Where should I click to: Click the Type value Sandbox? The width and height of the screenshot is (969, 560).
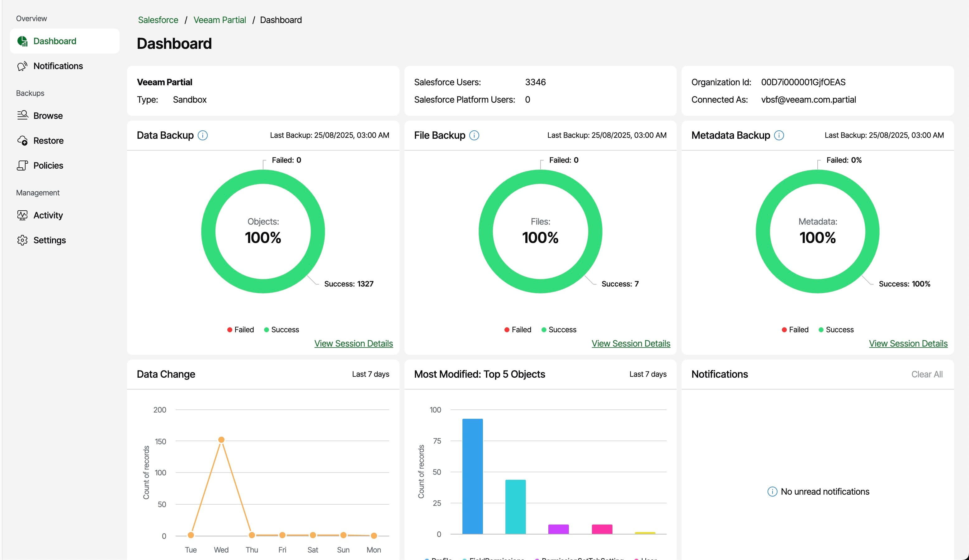click(190, 100)
